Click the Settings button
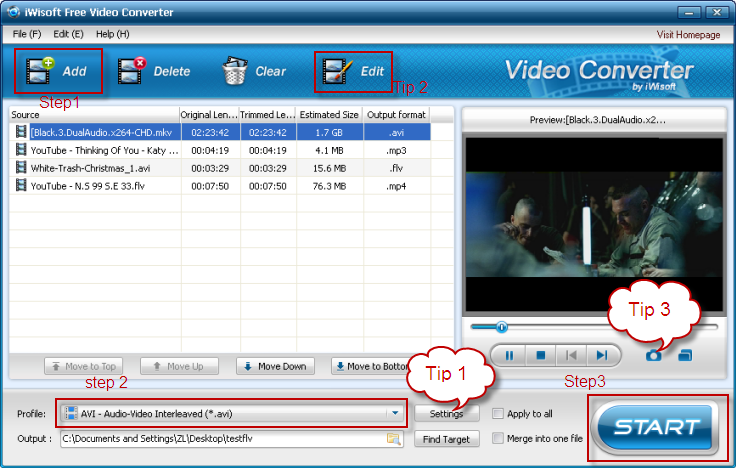This screenshot has height=468, width=736. [446, 414]
